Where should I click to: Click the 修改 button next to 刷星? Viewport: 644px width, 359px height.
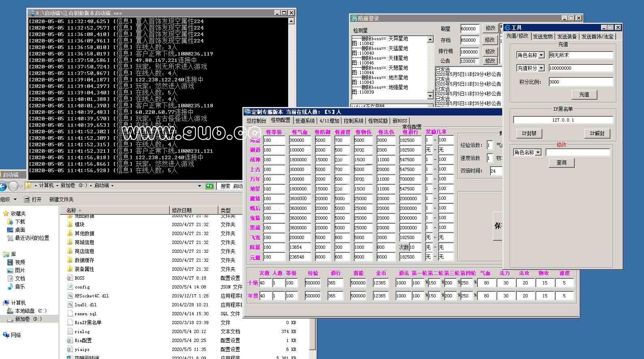(490, 28)
